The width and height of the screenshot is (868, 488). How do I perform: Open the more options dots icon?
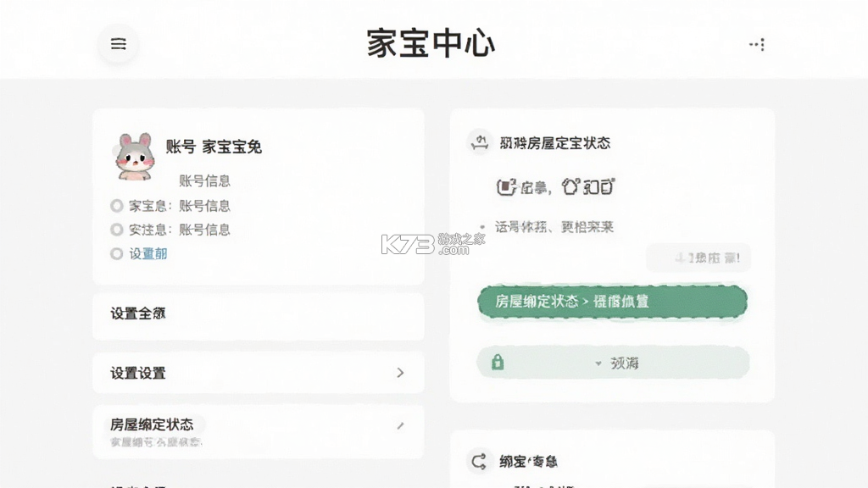pyautogui.click(x=757, y=44)
